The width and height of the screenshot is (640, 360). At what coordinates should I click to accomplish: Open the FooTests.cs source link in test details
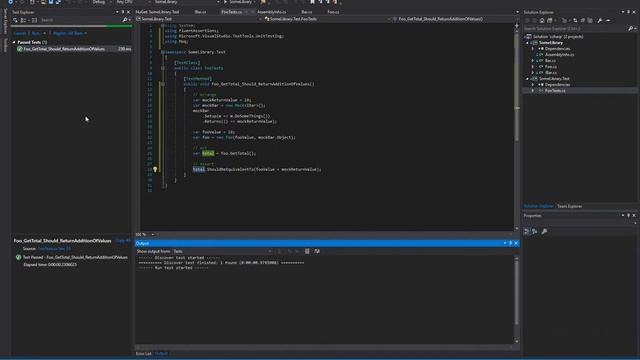tap(54, 249)
